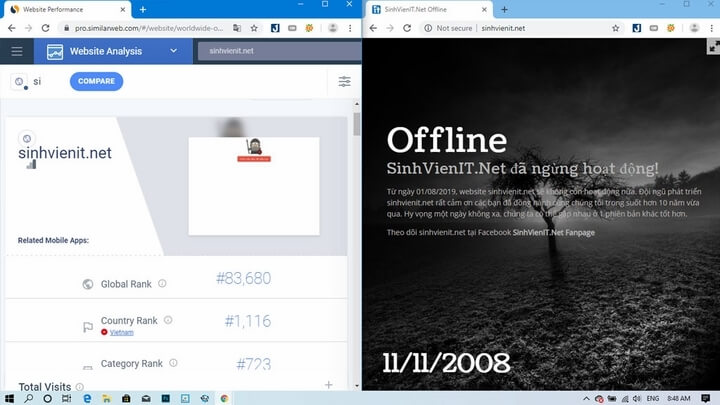Bookmark the SimilarWeb page with the star

point(254,28)
